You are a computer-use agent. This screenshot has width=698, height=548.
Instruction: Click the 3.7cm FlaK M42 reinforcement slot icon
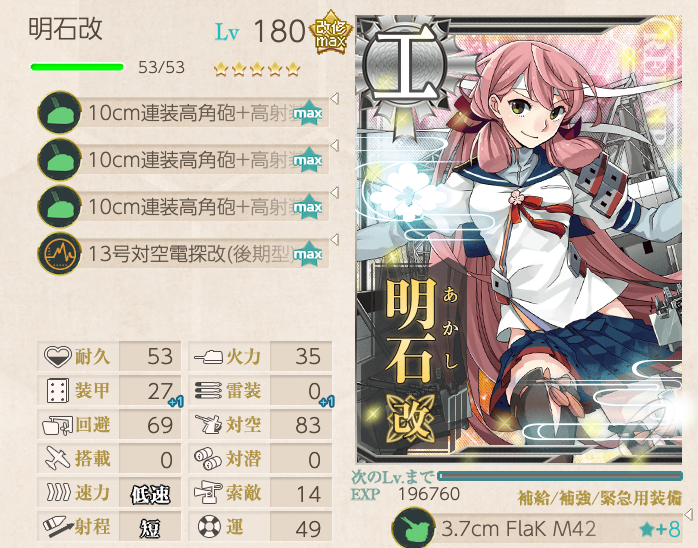413,528
